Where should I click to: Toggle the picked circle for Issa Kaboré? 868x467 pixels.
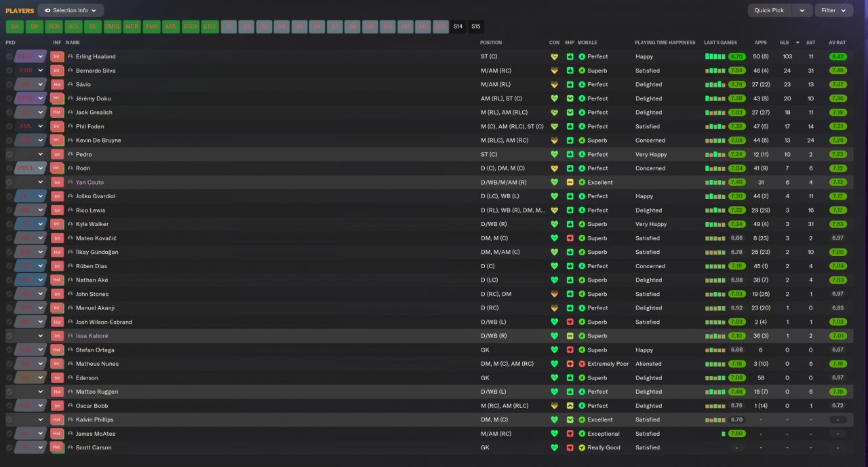(9, 336)
